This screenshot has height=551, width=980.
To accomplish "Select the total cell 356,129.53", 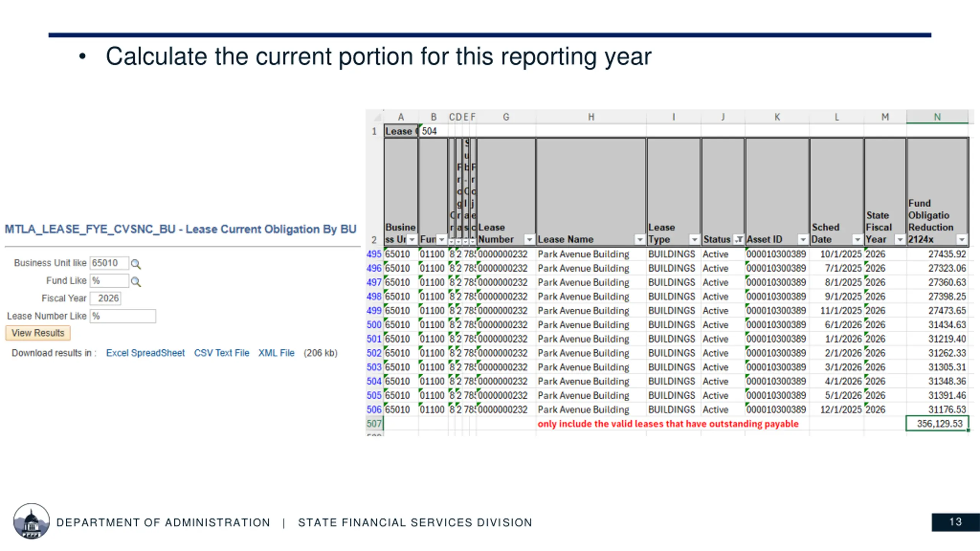I will (x=937, y=424).
